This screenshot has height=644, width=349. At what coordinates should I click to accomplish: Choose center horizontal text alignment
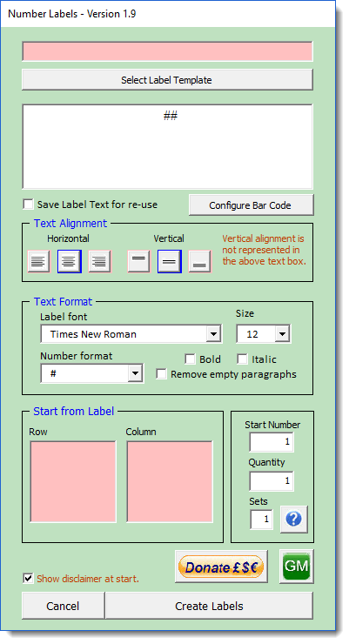pos(69,261)
